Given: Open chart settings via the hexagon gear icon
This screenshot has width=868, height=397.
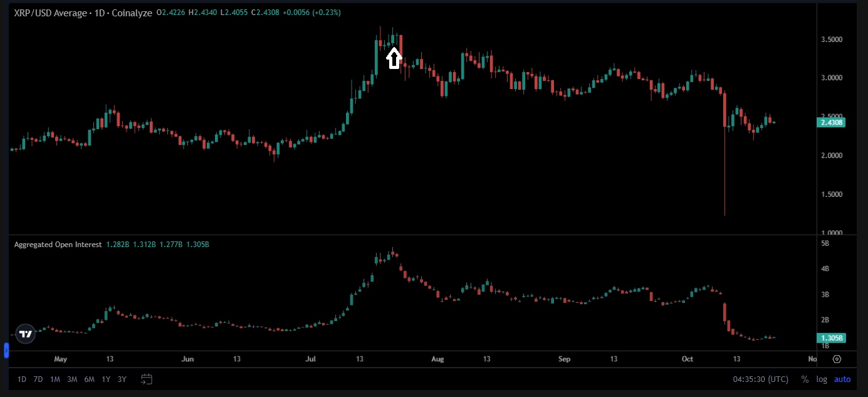Looking at the screenshot, I should (837, 359).
